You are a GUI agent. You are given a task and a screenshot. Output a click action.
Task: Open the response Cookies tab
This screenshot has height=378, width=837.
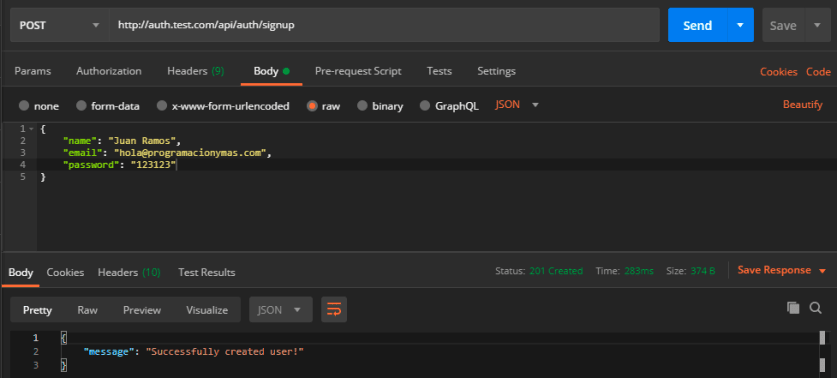click(65, 272)
